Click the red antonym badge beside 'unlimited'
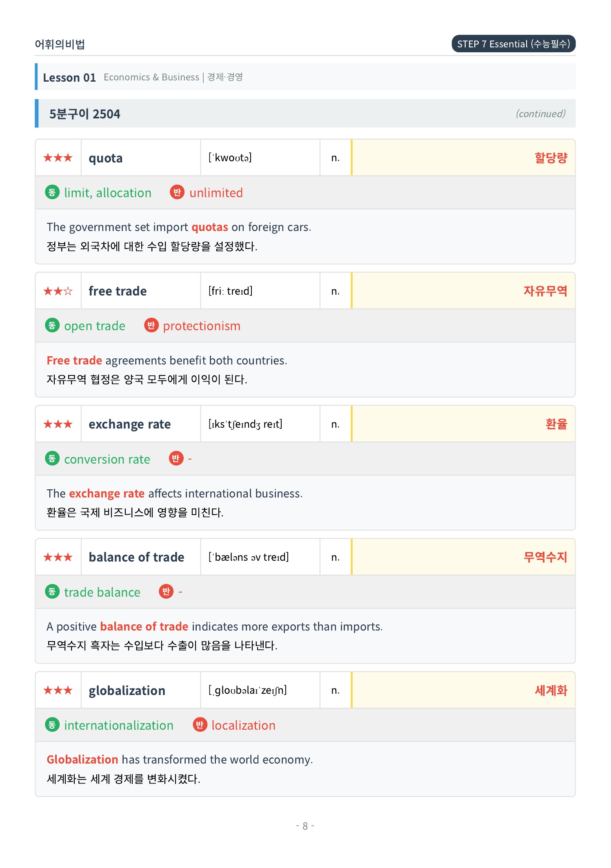 coord(177,192)
